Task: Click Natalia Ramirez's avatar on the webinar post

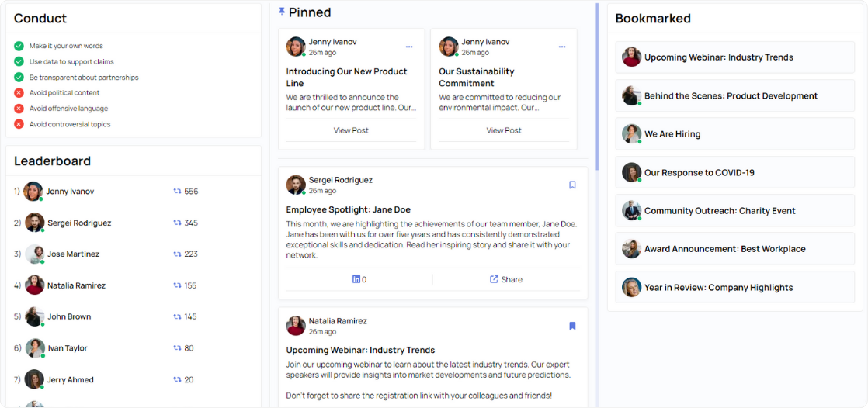Action: point(296,327)
